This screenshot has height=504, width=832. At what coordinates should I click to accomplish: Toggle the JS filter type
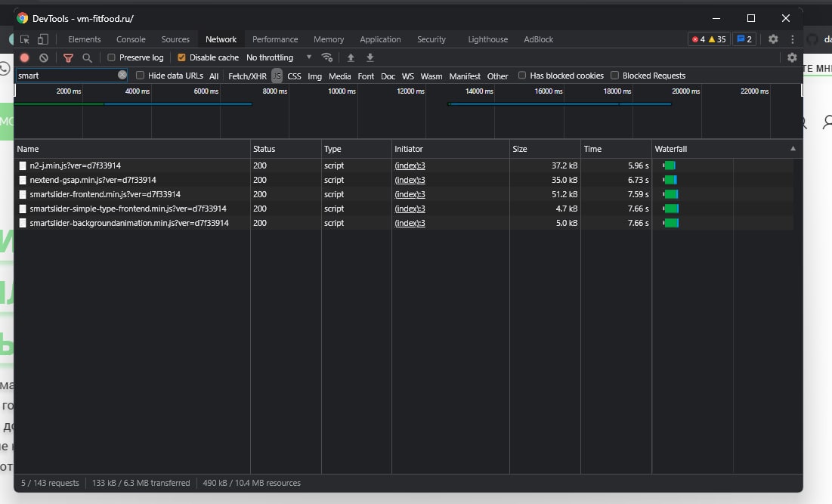click(x=277, y=76)
